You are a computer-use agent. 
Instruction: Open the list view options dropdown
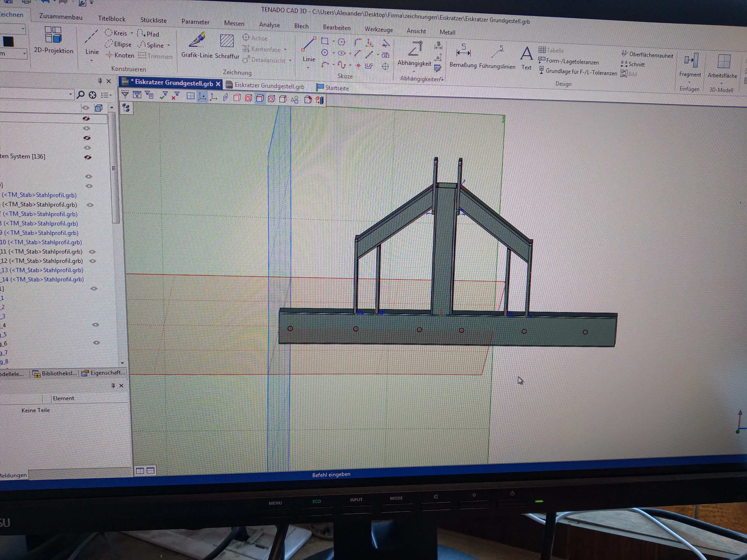click(106, 95)
